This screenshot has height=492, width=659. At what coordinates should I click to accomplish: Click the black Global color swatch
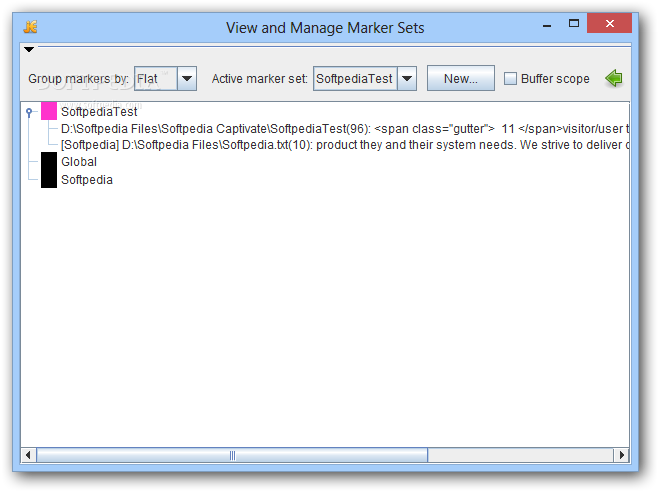[49, 161]
